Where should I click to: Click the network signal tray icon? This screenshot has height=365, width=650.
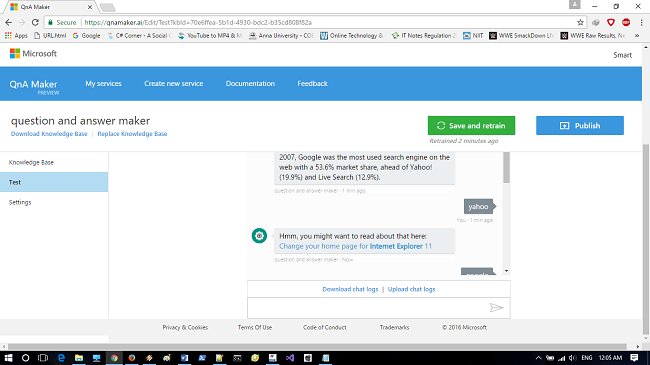tap(561, 358)
